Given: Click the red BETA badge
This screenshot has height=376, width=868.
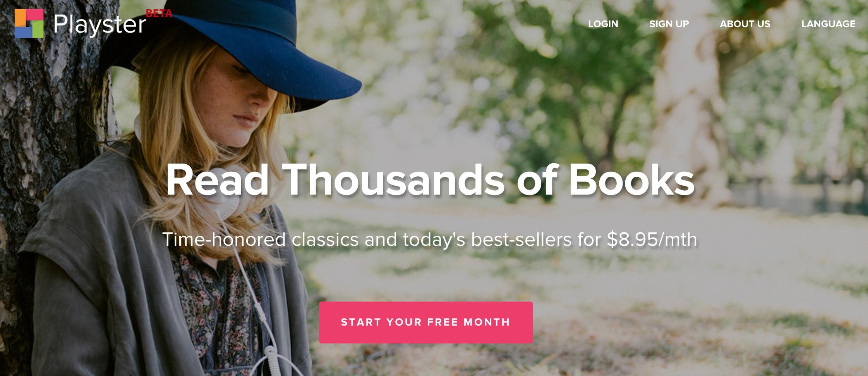Looking at the screenshot, I should click(x=159, y=14).
